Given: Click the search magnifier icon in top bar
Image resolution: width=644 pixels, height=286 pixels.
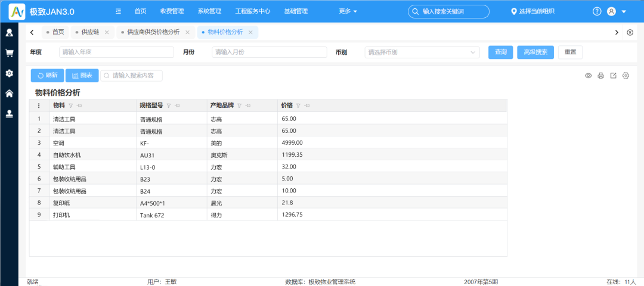Looking at the screenshot, I should [415, 11].
